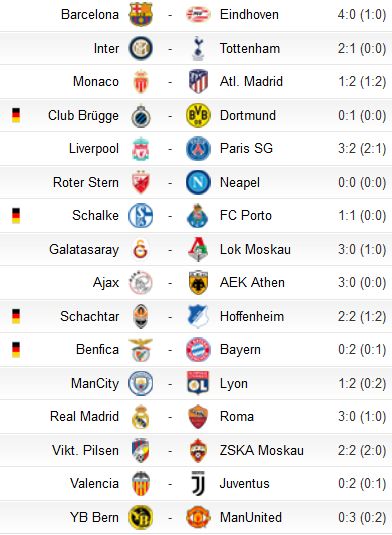Select the ManCity–Lyon 1:2 (0:2) result

pos(362,384)
